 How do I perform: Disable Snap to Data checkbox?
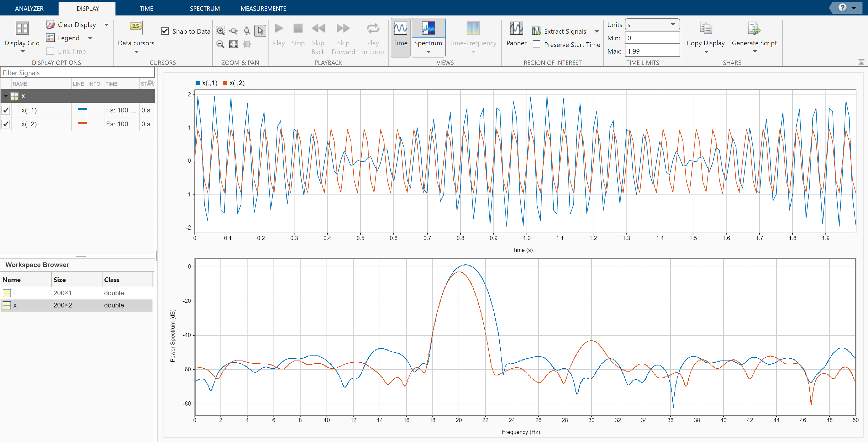coord(165,31)
